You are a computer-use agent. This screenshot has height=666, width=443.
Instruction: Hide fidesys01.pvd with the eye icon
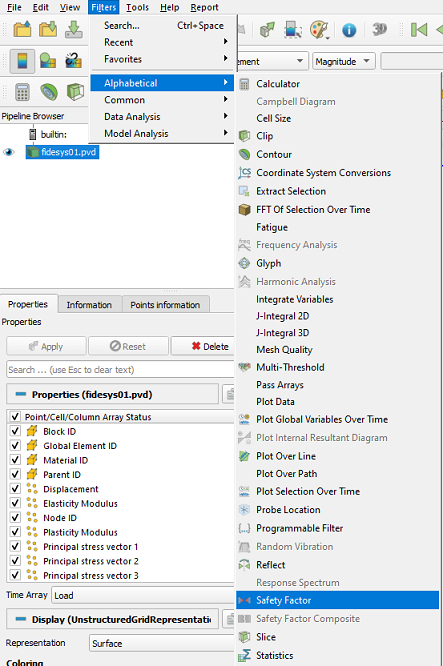coord(9,152)
